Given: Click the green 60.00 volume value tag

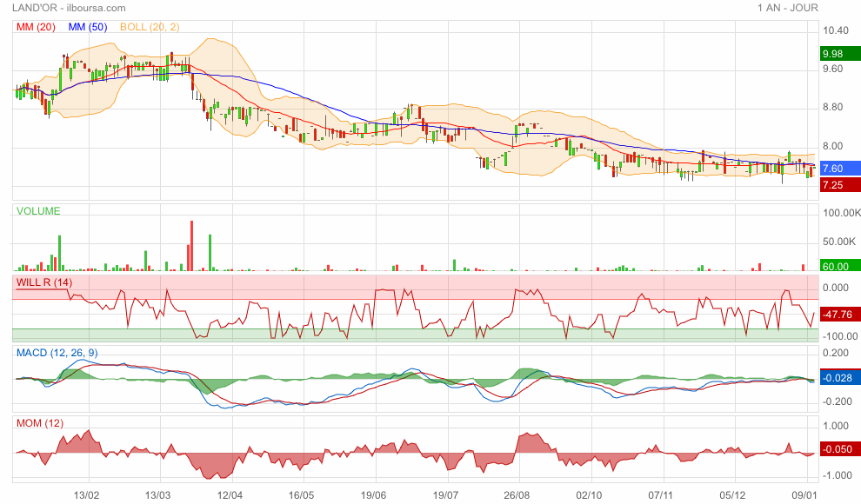Looking at the screenshot, I should [840, 267].
